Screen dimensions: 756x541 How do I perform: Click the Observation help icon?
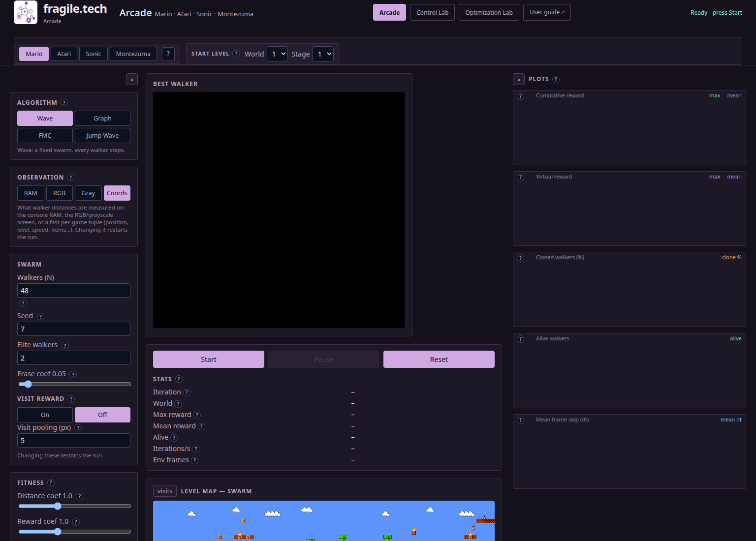70,178
